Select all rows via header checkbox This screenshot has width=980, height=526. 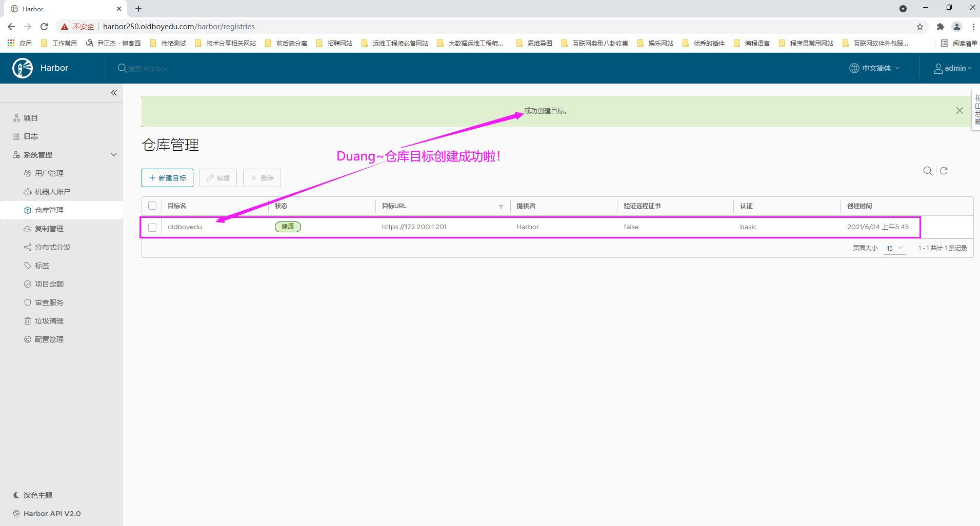click(152, 206)
